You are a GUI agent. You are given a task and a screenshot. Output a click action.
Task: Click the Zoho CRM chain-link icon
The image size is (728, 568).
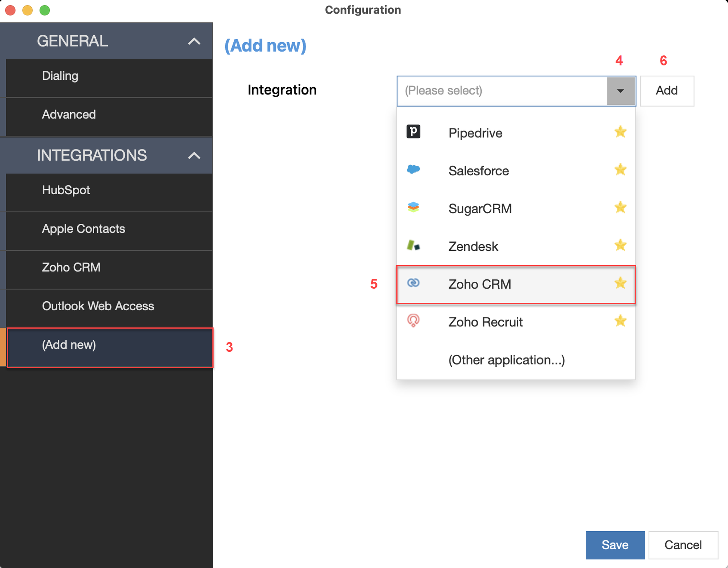click(x=413, y=283)
